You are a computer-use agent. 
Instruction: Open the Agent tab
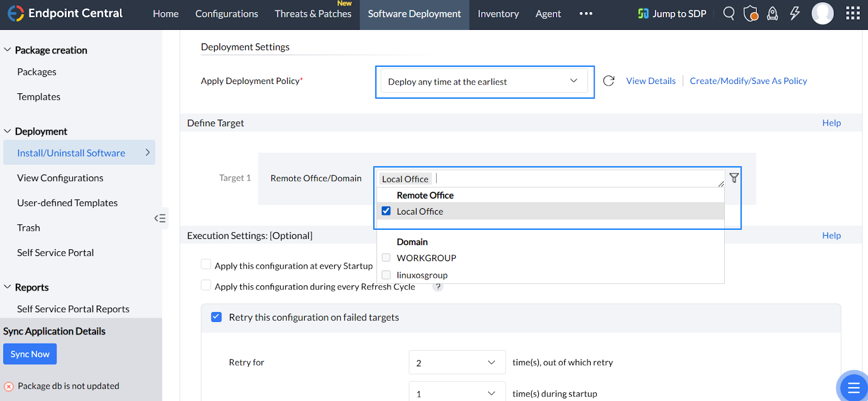pos(548,14)
